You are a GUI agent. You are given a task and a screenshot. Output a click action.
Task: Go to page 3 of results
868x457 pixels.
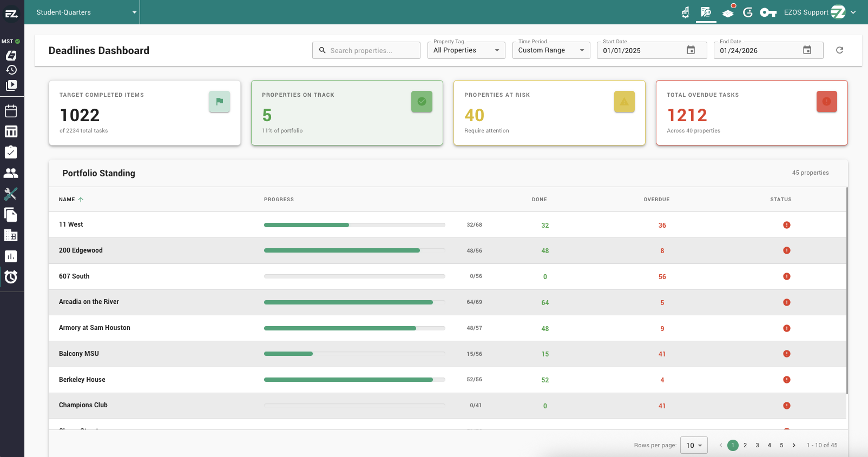click(x=757, y=445)
